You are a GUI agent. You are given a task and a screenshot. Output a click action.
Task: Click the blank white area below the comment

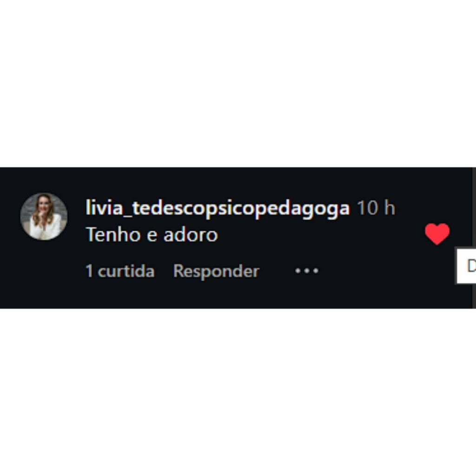tap(238, 392)
